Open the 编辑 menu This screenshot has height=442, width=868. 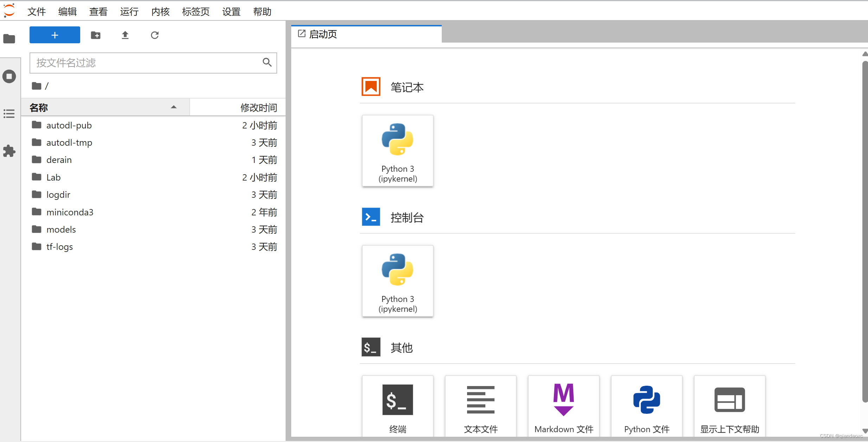coord(68,12)
